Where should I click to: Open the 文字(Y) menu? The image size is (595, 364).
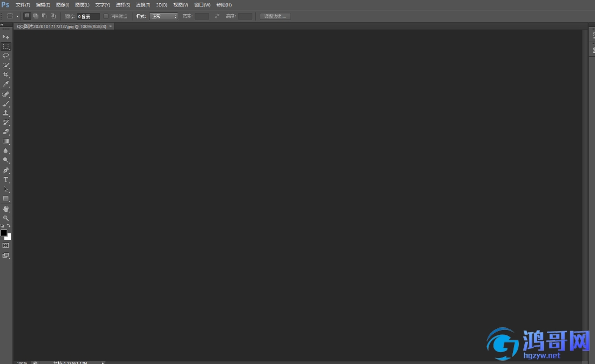click(x=103, y=5)
